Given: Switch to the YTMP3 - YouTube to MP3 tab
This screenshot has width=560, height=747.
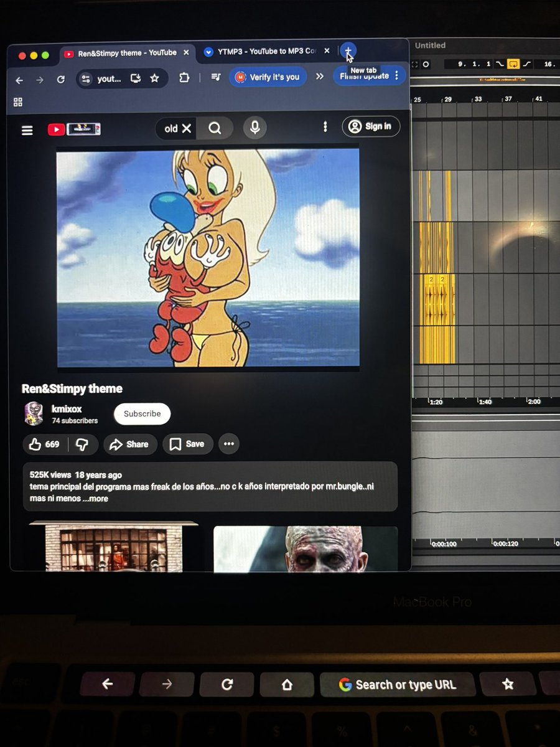Looking at the screenshot, I should (268, 52).
